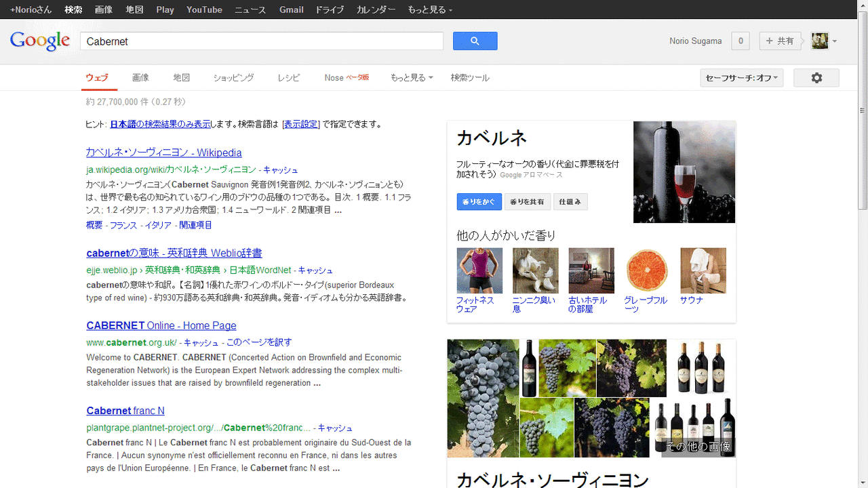The image size is (868, 488).
Task: Click the フィットネスウェア thumbnail image
Action: [479, 270]
